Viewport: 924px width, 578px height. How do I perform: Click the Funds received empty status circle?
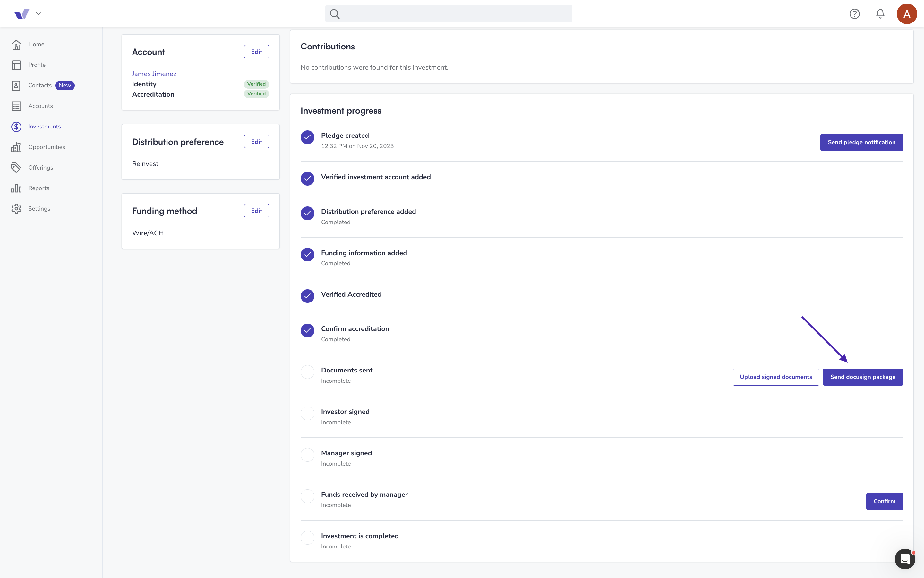(307, 496)
